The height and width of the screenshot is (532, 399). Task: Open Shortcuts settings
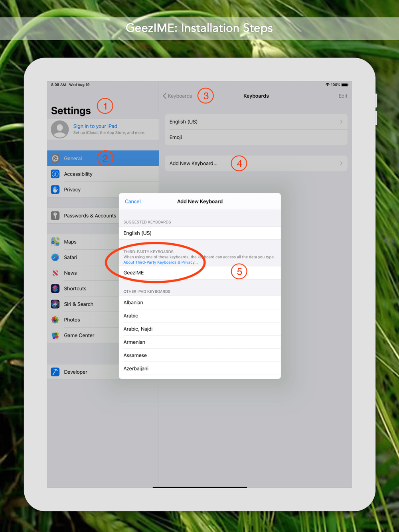[x=83, y=288]
